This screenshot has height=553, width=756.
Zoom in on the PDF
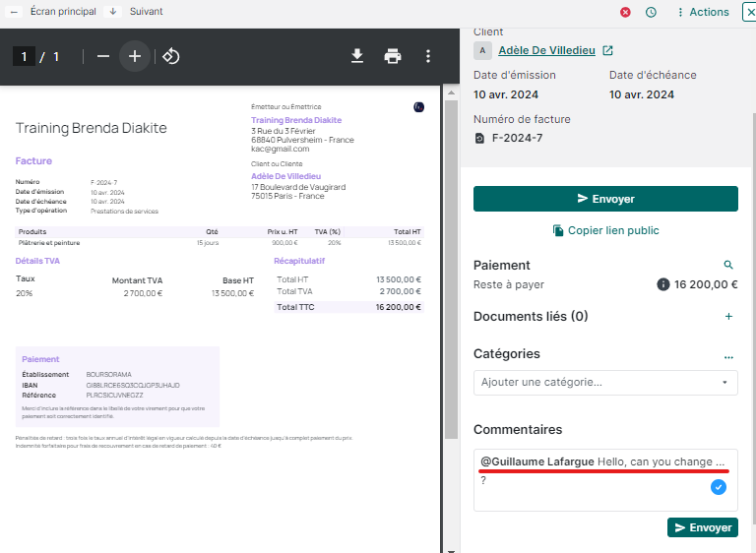(x=135, y=56)
